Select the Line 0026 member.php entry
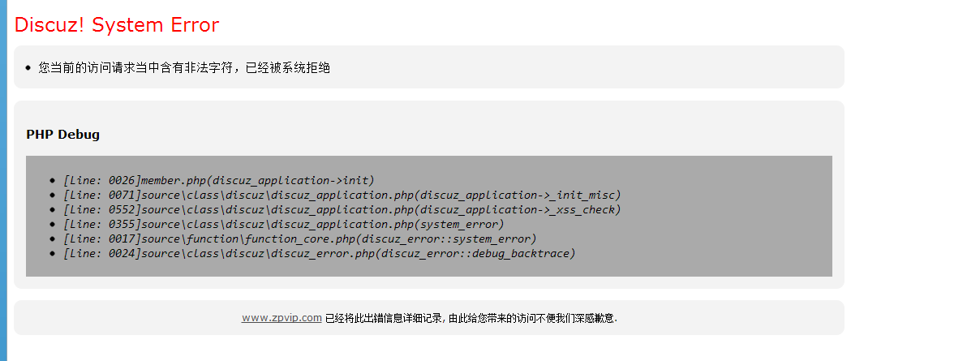Viewport: 980px width, 361px height. [x=218, y=180]
